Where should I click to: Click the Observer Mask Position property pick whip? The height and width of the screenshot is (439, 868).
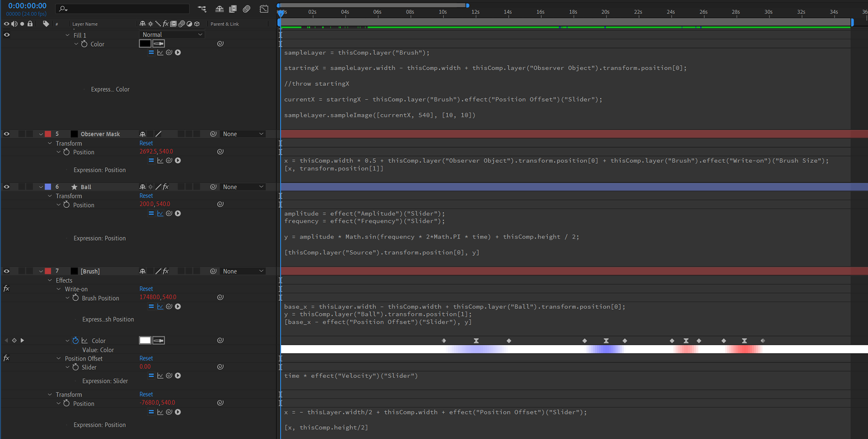220,151
